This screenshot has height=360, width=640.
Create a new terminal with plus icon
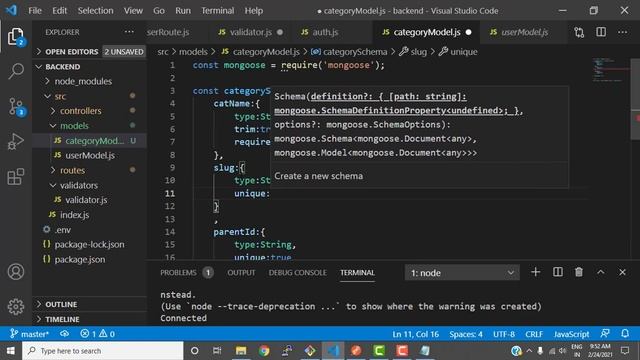[536, 272]
